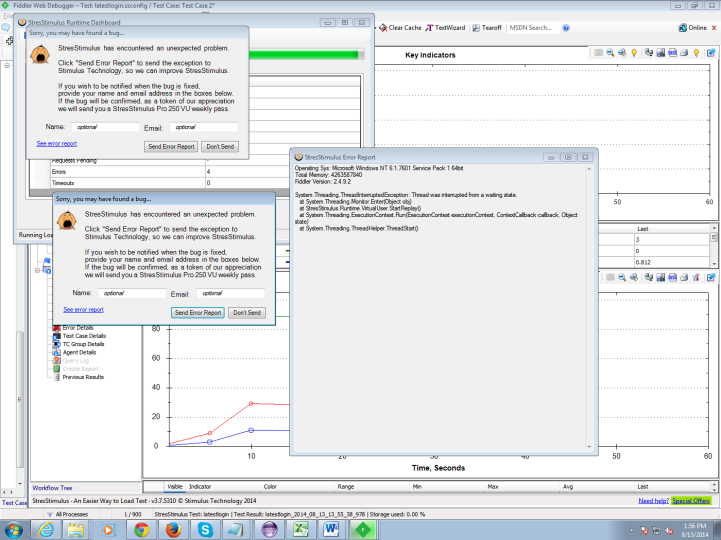The image size is (721, 540).
Task: Click Email field in lower bug dialog
Action: pyautogui.click(x=230, y=293)
